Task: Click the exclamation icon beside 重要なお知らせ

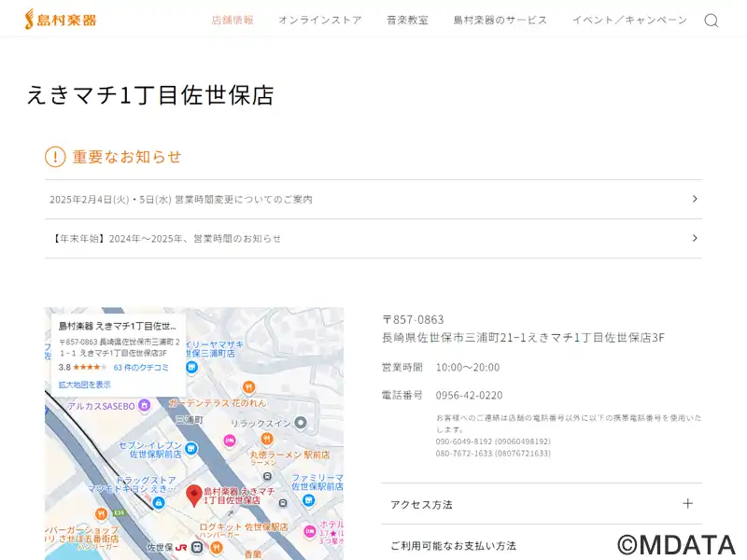Action: pyautogui.click(x=55, y=157)
